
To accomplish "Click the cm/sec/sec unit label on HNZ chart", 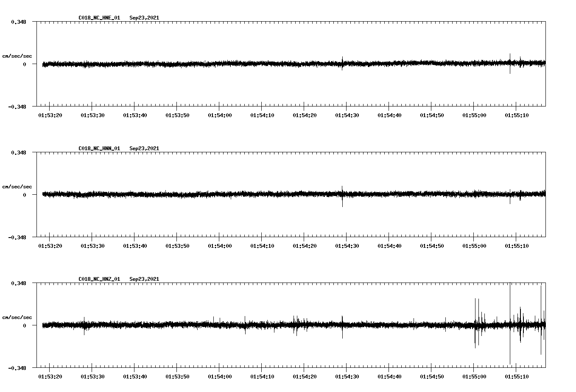I will 17,317.
